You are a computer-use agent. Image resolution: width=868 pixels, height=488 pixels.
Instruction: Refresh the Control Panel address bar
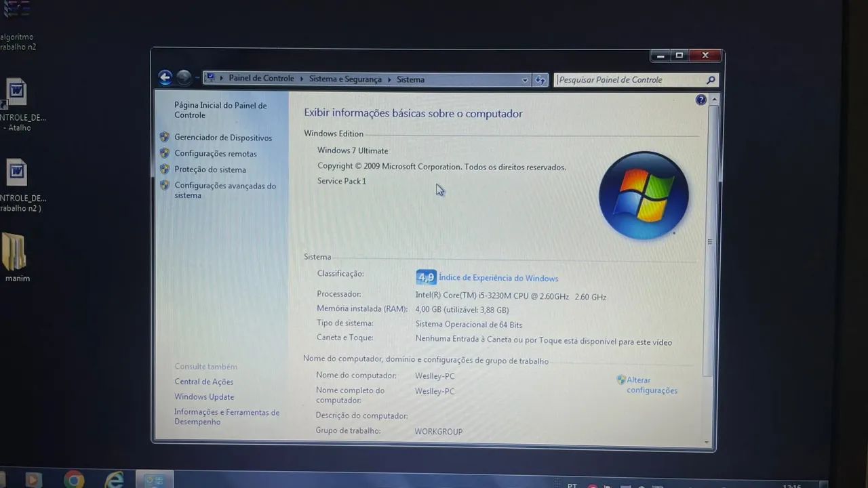pyautogui.click(x=540, y=80)
